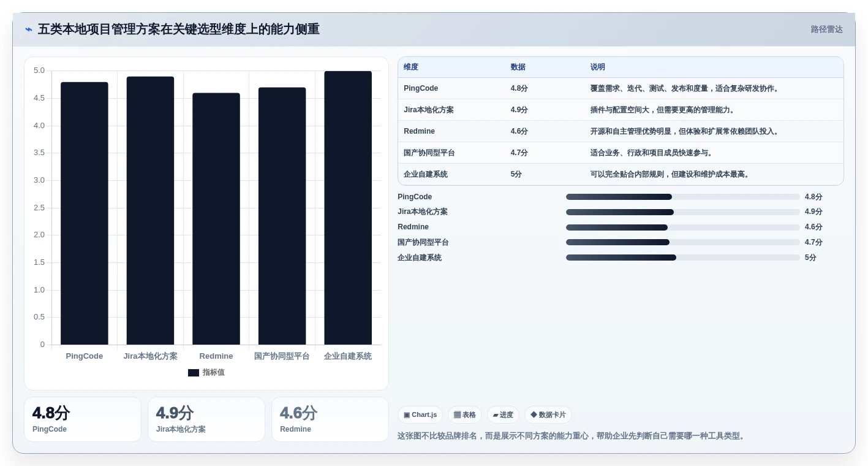The height and width of the screenshot is (466, 868).
Task: Click the 4.8分 PingCode data card
Action: pos(83,419)
